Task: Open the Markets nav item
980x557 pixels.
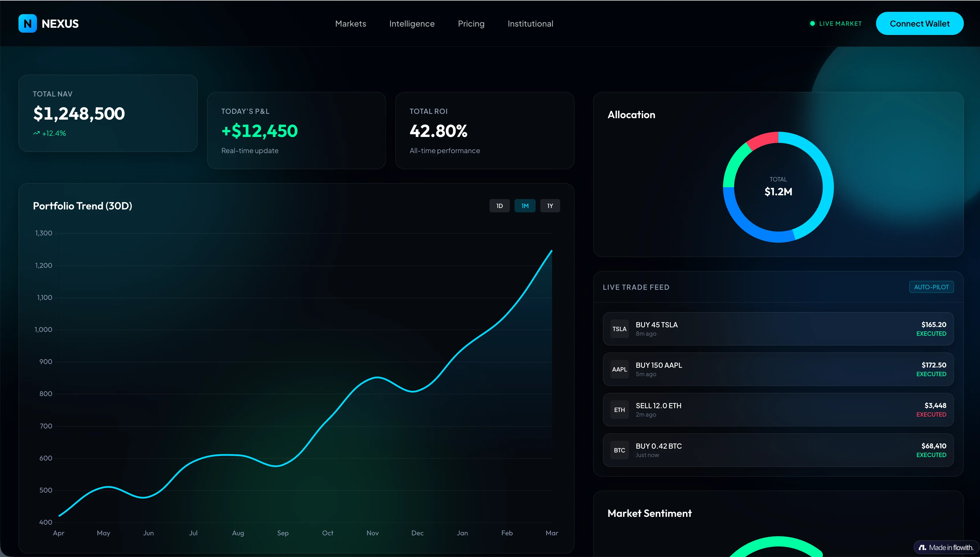Action: tap(351, 24)
